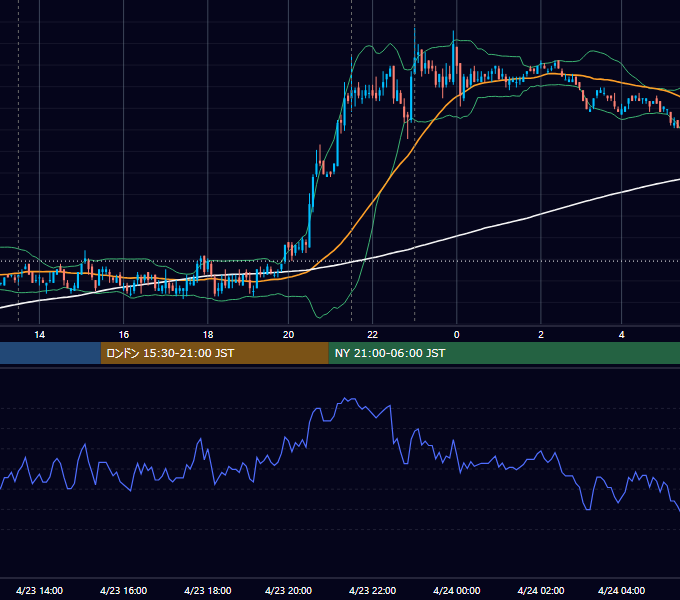Click the 20 hour label on price chart axis

pos(288,335)
